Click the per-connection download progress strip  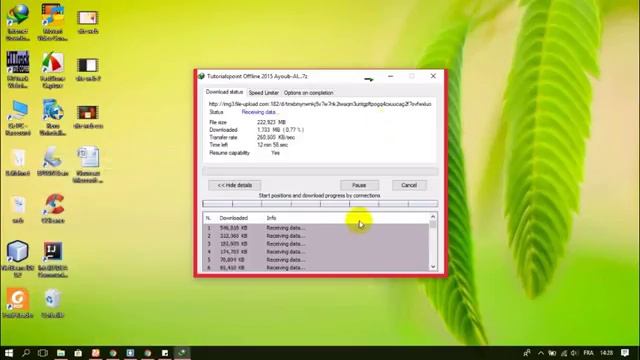(x=320, y=203)
